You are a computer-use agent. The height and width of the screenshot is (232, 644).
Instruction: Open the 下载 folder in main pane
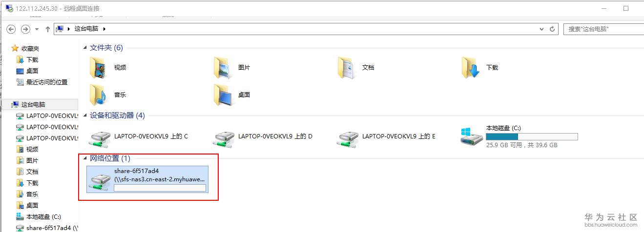click(470, 68)
